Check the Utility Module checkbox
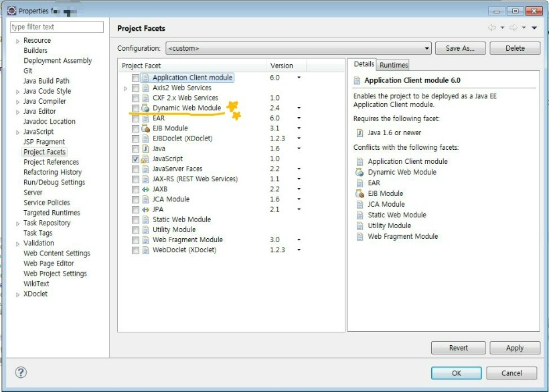549x392 pixels. point(135,230)
